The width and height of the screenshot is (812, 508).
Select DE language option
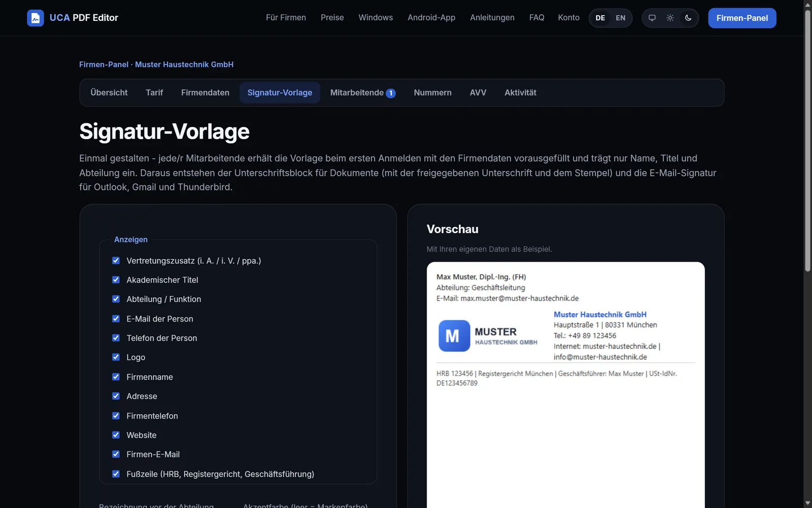(x=600, y=18)
